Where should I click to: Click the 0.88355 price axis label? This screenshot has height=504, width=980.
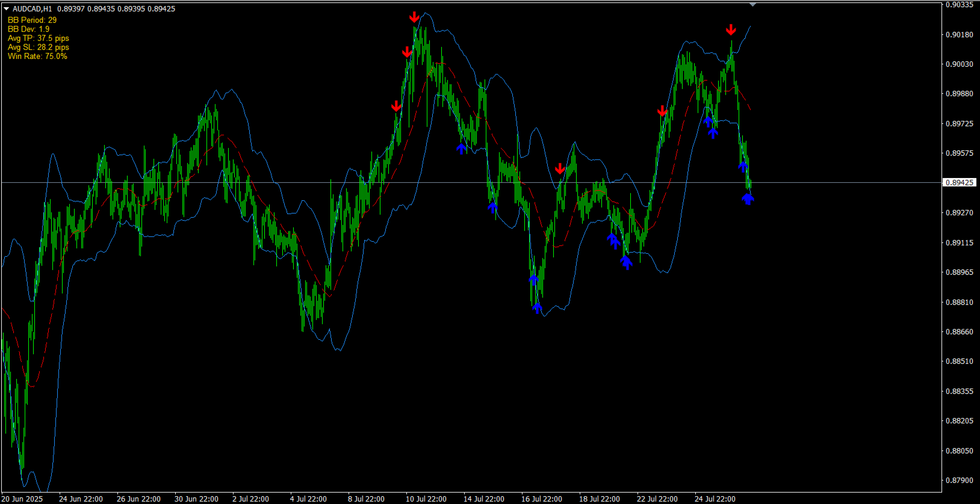pyautogui.click(x=960, y=391)
